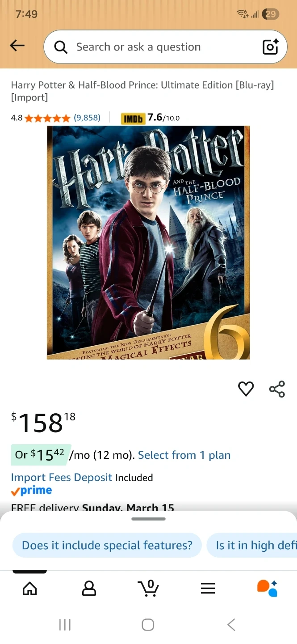
Task: Open the 9,858 customer reviews link
Action: pyautogui.click(x=87, y=118)
